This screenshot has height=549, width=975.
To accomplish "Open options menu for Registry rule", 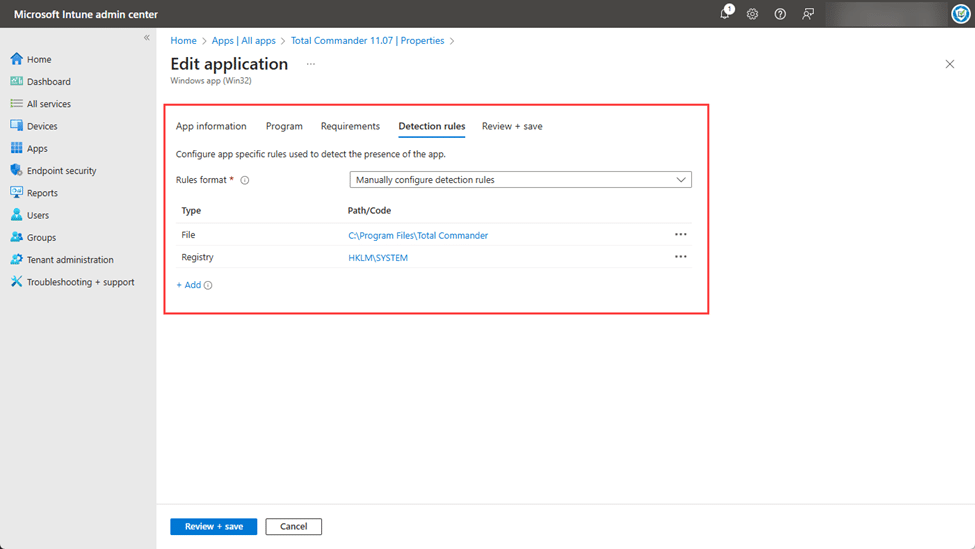I will (680, 257).
